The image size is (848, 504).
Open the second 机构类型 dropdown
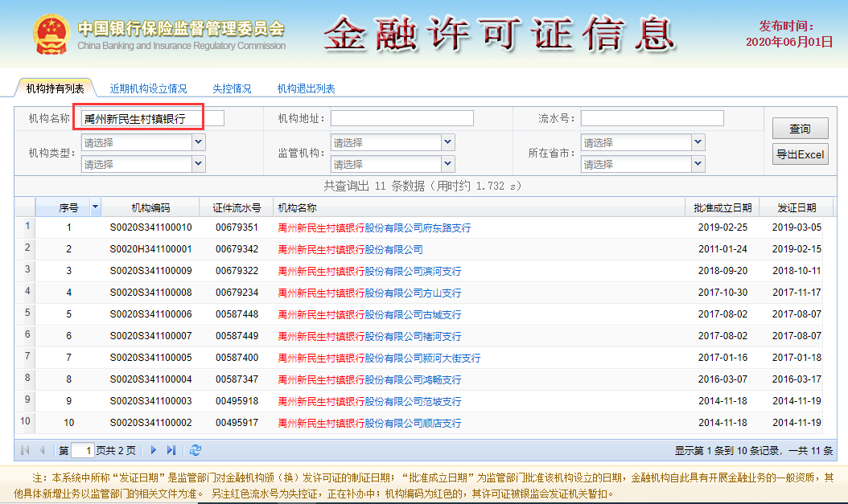[199, 164]
